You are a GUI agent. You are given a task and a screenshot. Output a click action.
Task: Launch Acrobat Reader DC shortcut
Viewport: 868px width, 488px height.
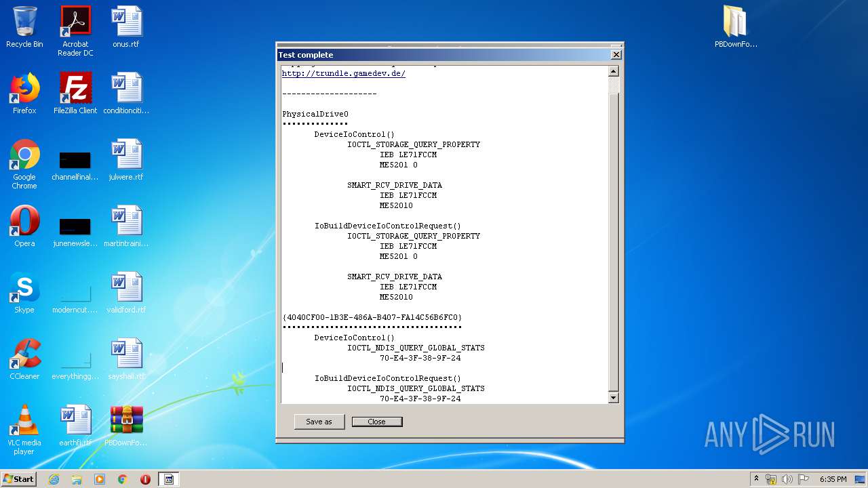pyautogui.click(x=75, y=31)
